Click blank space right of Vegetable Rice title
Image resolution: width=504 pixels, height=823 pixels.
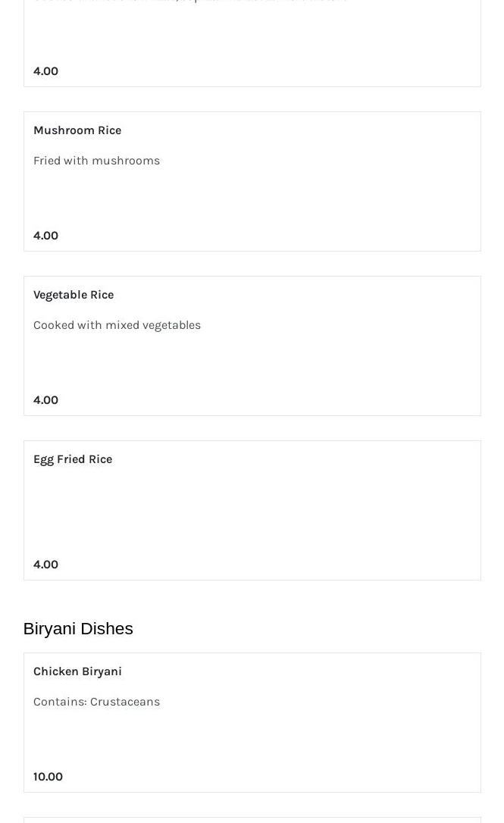tap(303, 295)
